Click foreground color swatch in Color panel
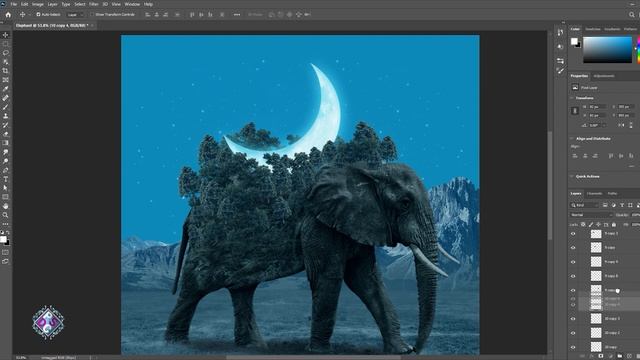The width and height of the screenshot is (640, 360). 574,41
